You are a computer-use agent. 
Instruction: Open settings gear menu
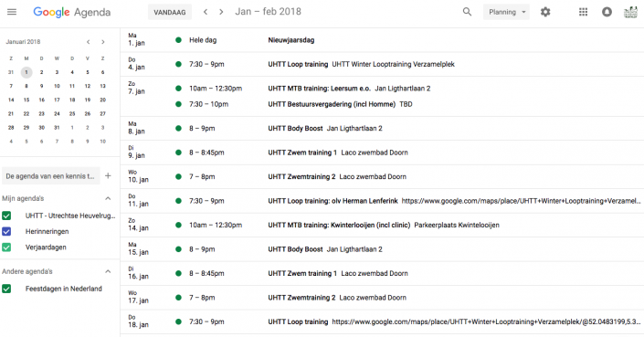point(545,12)
